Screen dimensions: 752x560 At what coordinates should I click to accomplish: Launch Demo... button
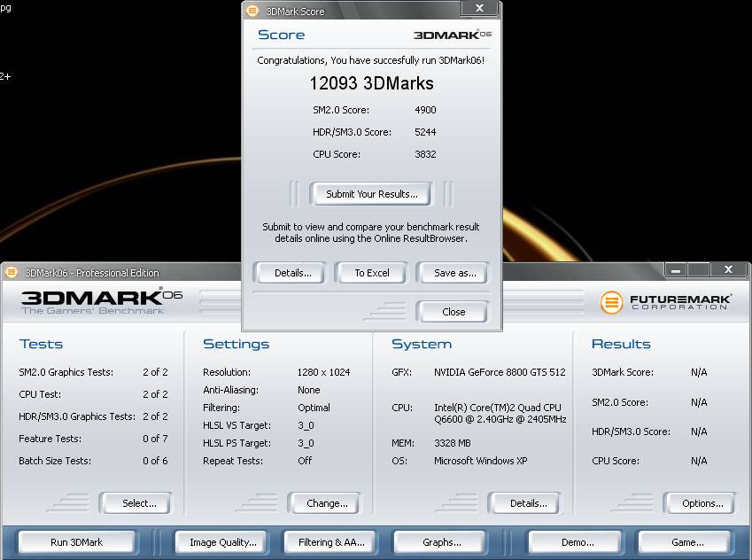tap(577, 542)
